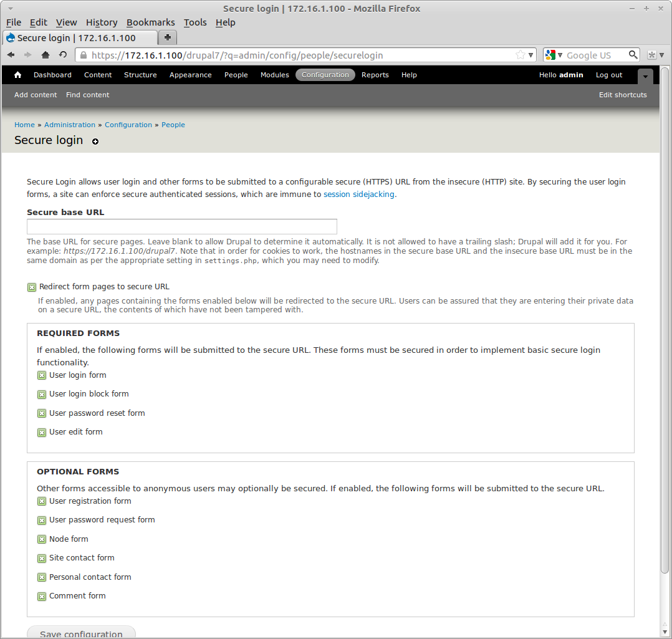Open the File menu
The width and height of the screenshot is (672, 639).
[14, 22]
